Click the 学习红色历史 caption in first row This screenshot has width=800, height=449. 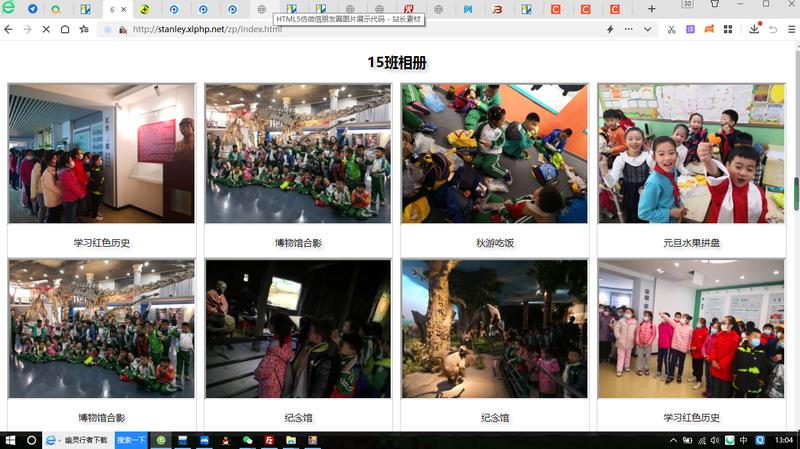coord(101,242)
